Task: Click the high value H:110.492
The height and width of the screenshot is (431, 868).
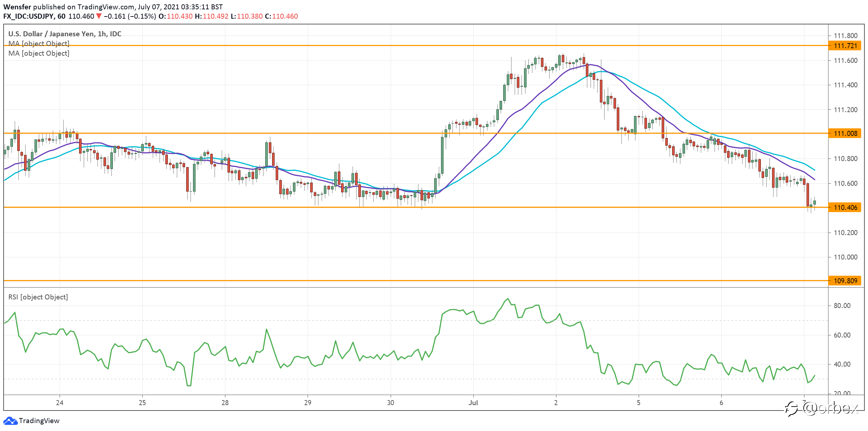Action: point(212,16)
